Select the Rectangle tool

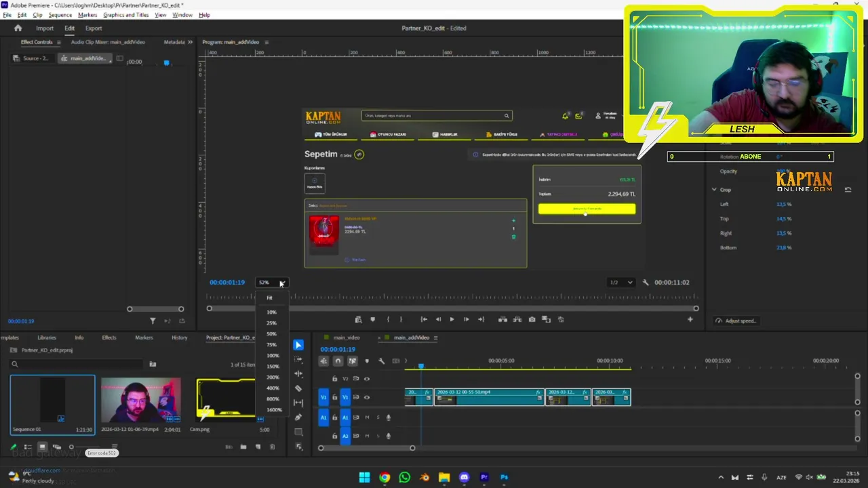click(x=298, y=432)
